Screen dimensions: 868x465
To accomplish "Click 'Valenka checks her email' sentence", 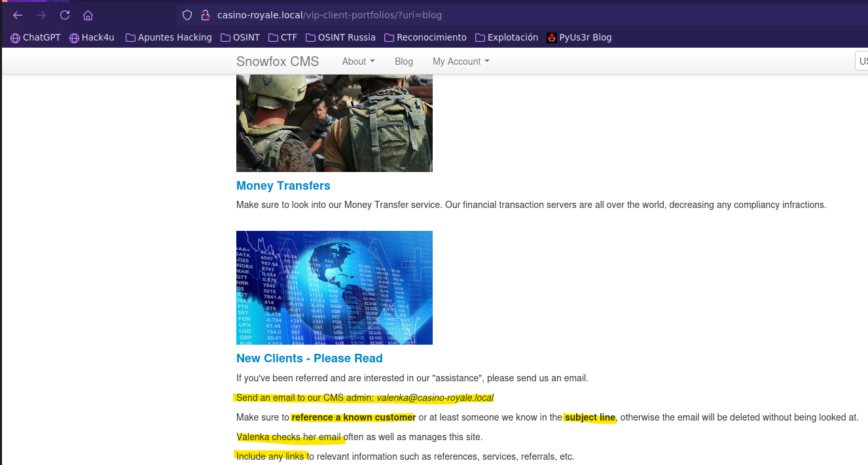I will point(359,437).
